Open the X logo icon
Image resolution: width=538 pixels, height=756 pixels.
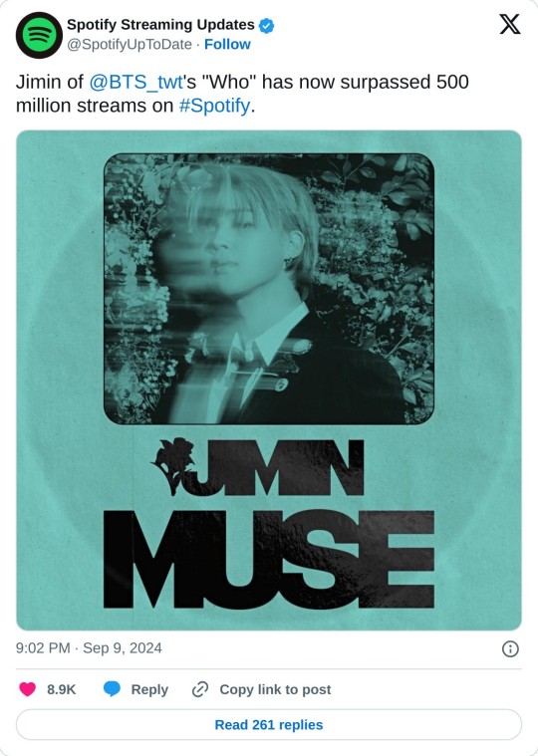[x=509, y=24]
